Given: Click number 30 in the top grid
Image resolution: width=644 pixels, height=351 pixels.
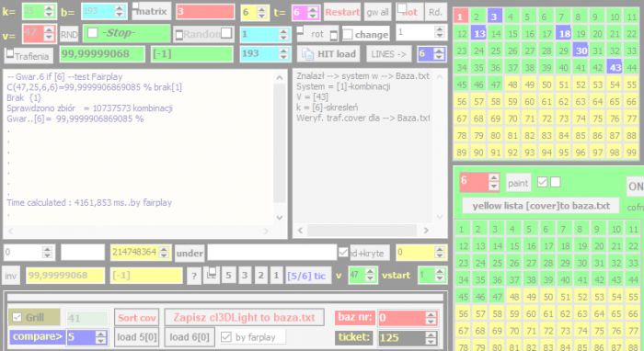Looking at the screenshot, I should [581, 51].
